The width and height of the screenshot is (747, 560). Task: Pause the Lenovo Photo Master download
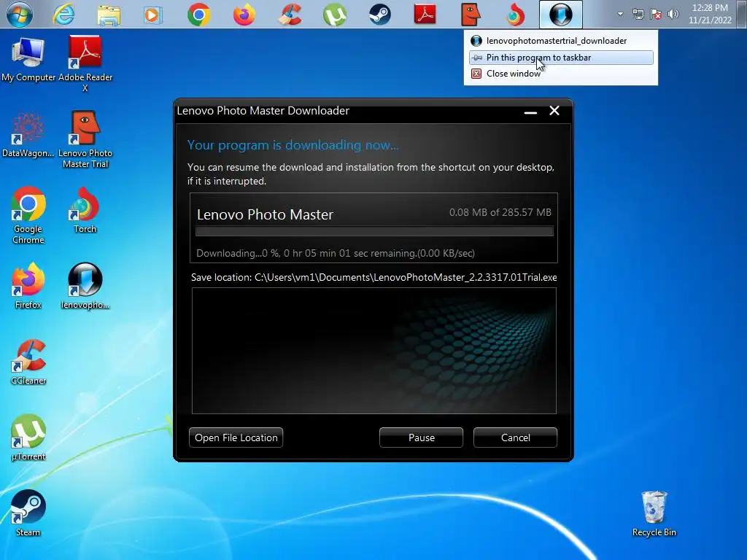coord(421,437)
